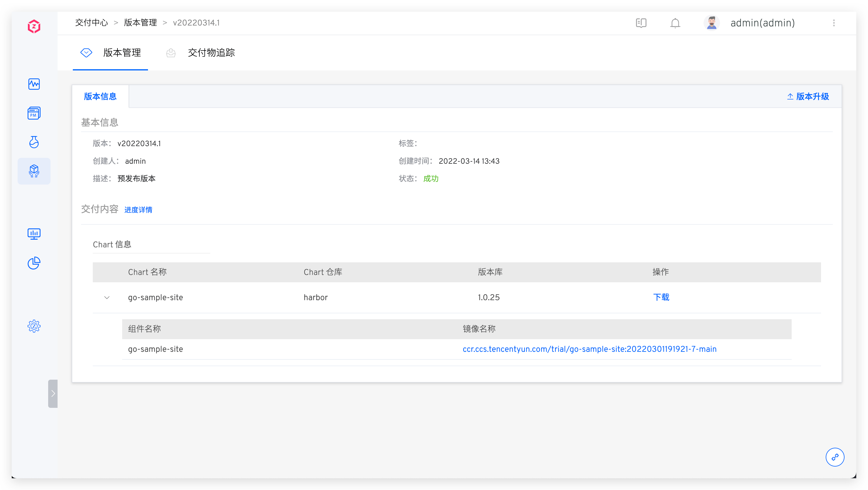The width and height of the screenshot is (868, 490).
Task: Open the bar-chart monitor icon in sidebar
Action: coord(34,233)
